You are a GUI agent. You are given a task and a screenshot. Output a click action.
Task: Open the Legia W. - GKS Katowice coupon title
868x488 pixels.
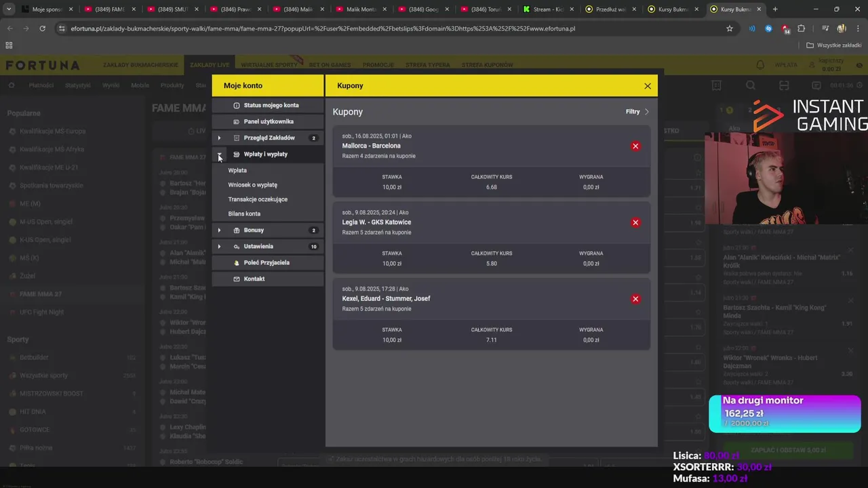tap(376, 222)
